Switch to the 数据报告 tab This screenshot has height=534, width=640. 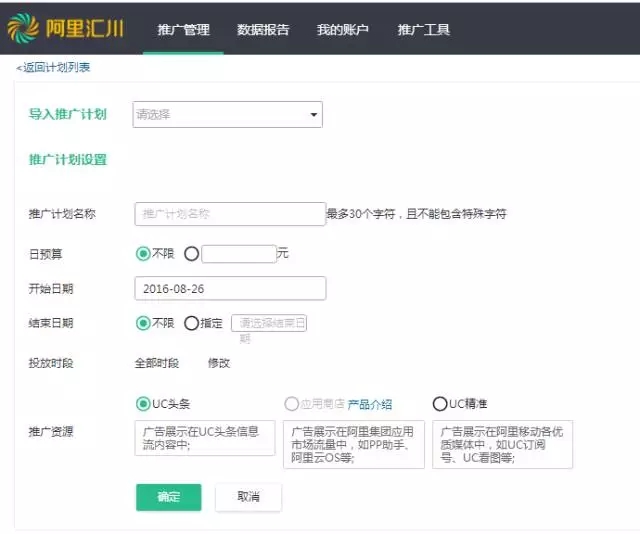click(x=263, y=30)
